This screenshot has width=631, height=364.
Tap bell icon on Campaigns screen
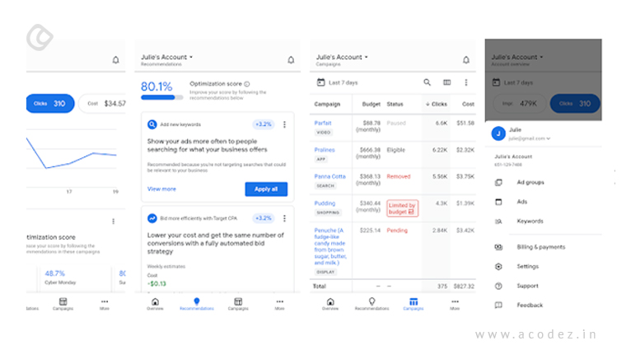(x=466, y=60)
